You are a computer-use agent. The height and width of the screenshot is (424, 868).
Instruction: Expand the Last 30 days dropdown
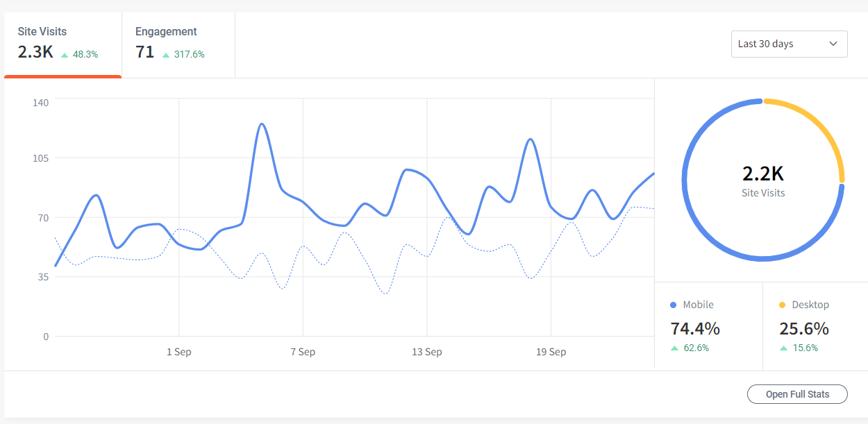[x=789, y=44]
